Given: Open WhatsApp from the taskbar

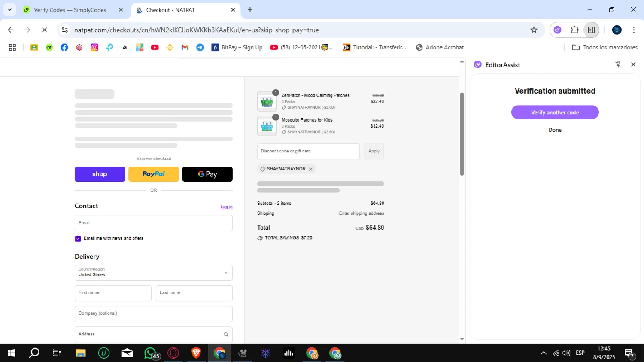Looking at the screenshot, I should pos(151,353).
